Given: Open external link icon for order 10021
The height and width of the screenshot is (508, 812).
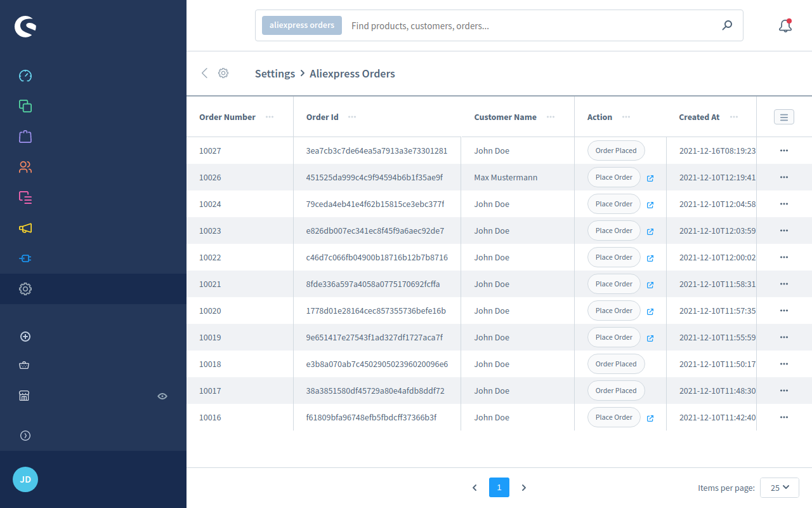Looking at the screenshot, I should (650, 285).
